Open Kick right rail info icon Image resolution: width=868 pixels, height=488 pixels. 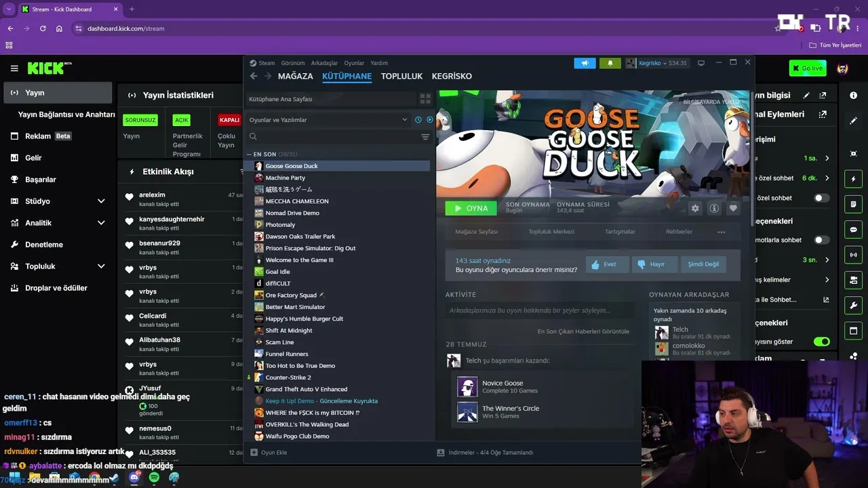tap(853, 96)
